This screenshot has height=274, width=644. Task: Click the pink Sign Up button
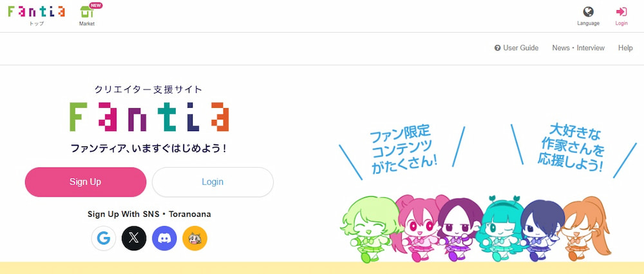pyautogui.click(x=86, y=182)
